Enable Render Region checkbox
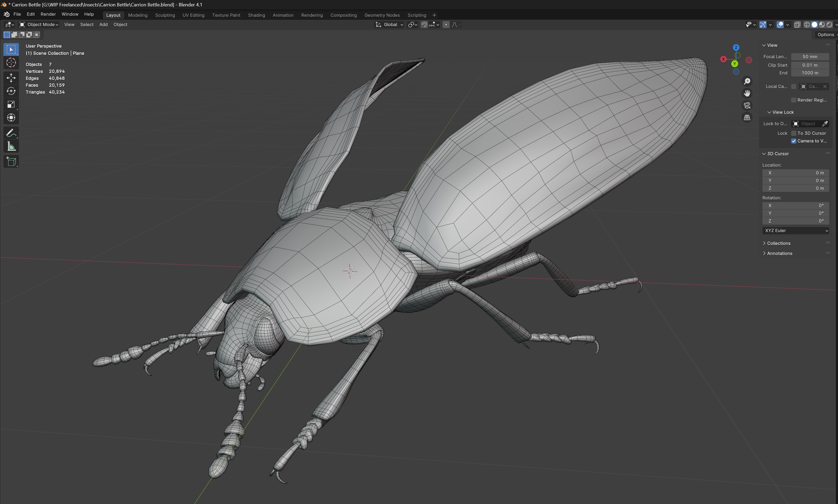838x504 pixels. point(794,100)
